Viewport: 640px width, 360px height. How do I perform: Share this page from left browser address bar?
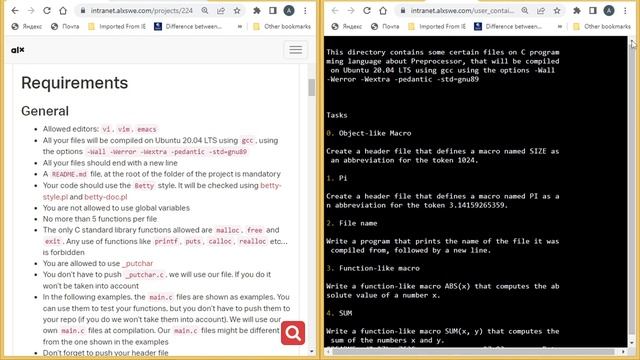(x=221, y=11)
